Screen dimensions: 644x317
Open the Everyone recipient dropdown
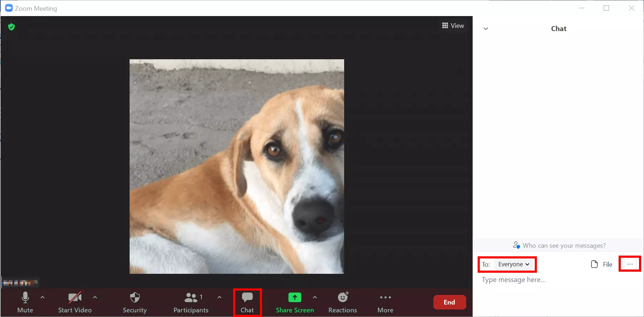coord(513,265)
